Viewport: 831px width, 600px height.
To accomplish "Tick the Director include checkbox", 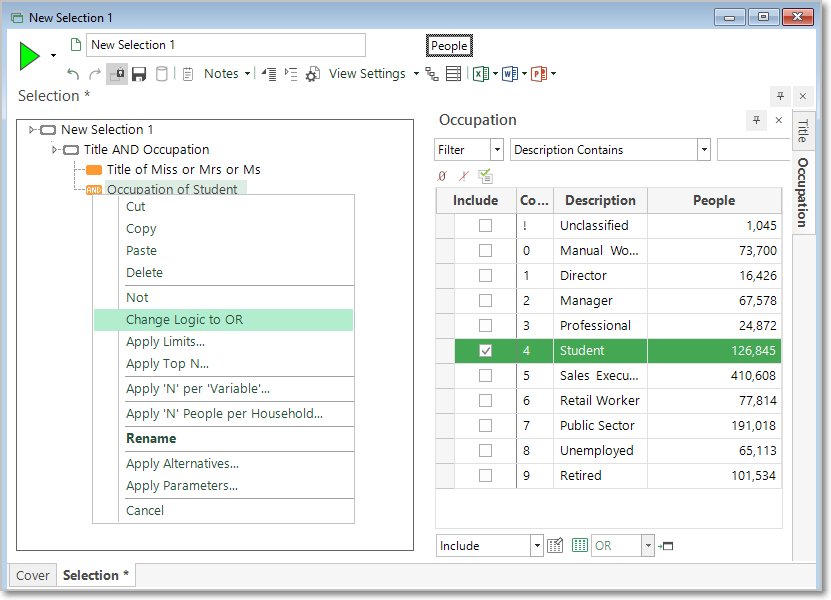I will [x=485, y=275].
